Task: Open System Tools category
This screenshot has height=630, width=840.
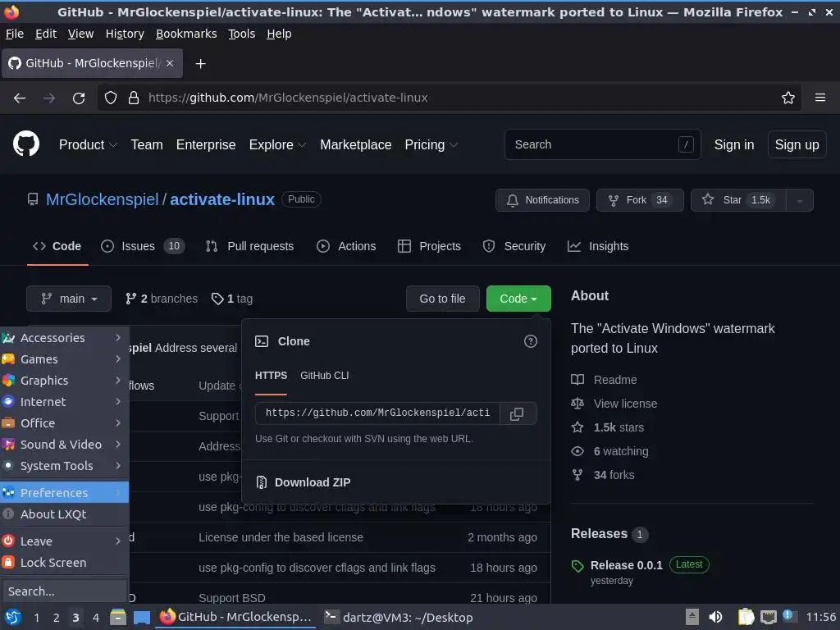Action: click(x=64, y=466)
